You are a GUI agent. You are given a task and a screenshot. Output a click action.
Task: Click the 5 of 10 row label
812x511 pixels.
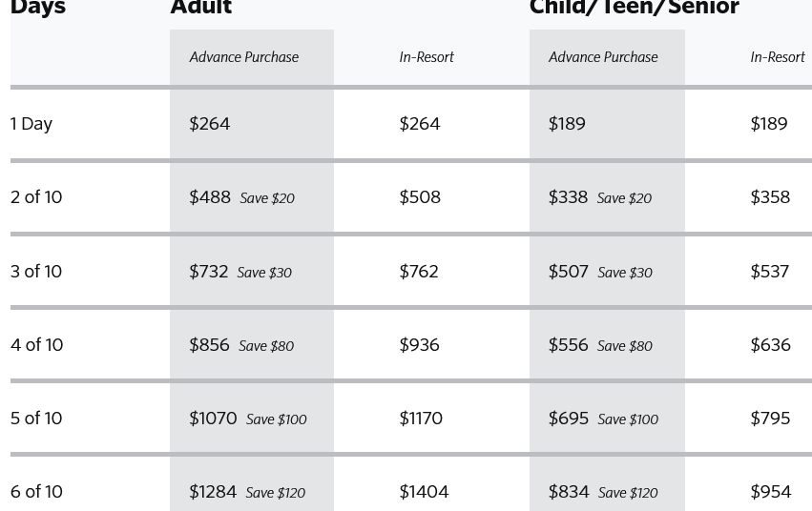click(x=36, y=419)
